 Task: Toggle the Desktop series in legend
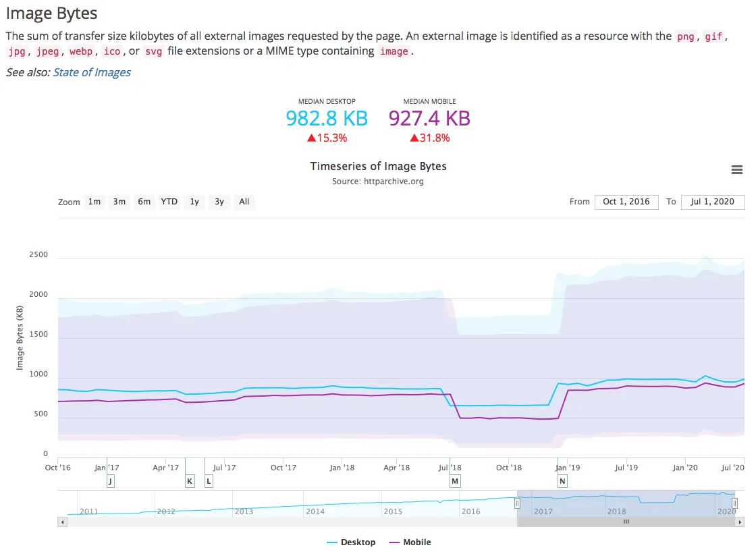[351, 542]
